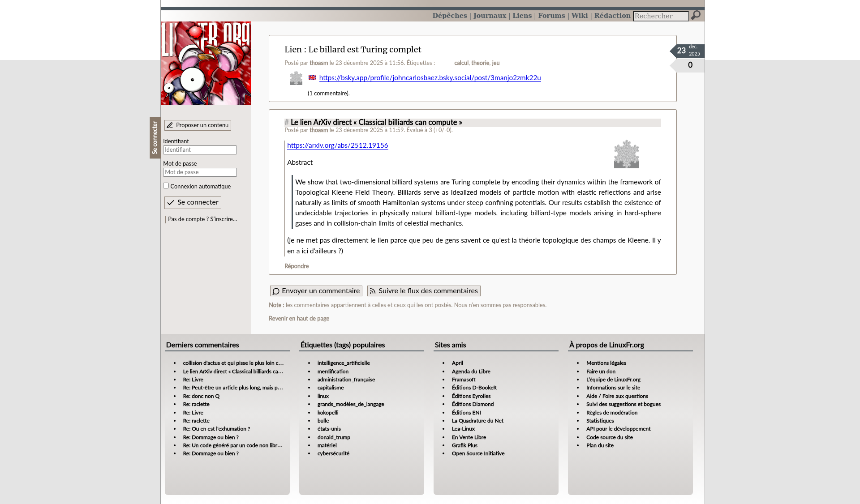Click Répondre under the comment
Screen dimensions: 860x504
coord(297,266)
